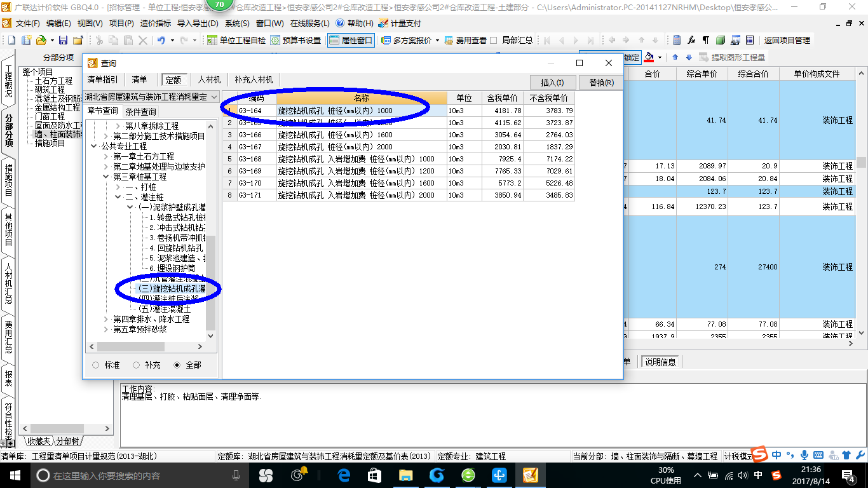Screen dimensions: 868x488
Task: Click the Windows Start button
Action: click(x=14, y=475)
